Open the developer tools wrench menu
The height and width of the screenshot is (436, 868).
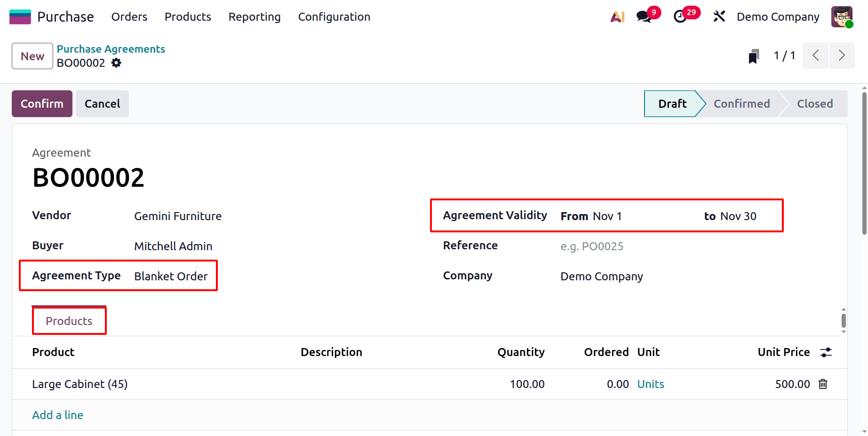pos(719,16)
